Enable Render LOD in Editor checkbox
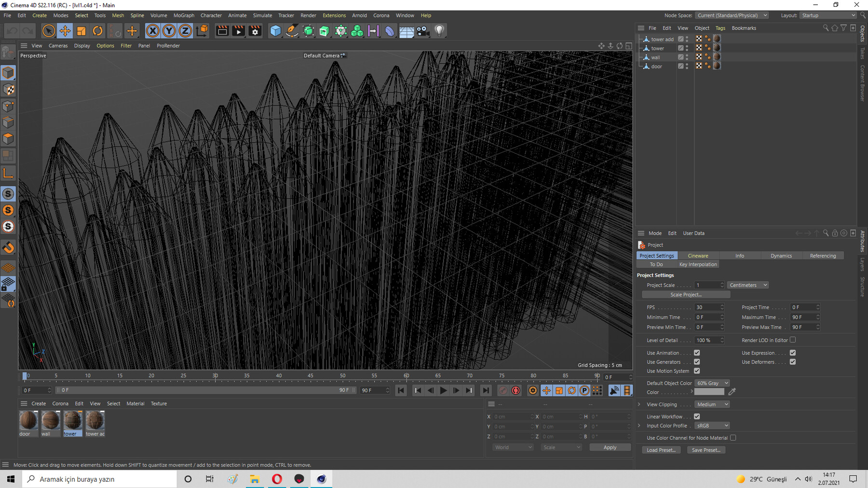The width and height of the screenshot is (868, 488). point(793,340)
